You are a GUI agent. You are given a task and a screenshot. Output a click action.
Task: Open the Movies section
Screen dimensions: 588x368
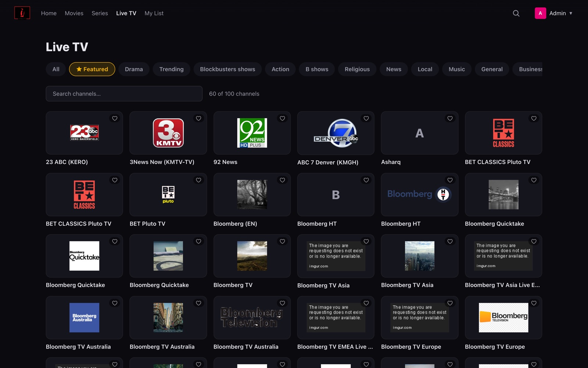coord(74,13)
